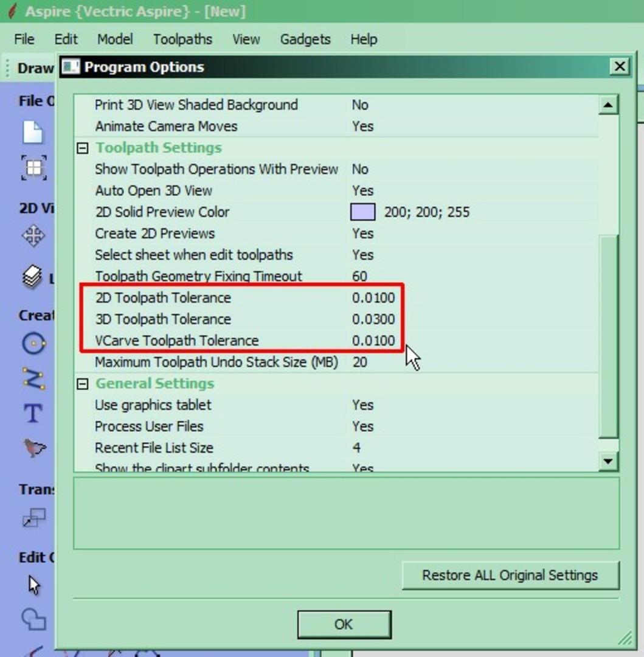Click Recent File List Size value 4
644x657 pixels.
[356, 448]
